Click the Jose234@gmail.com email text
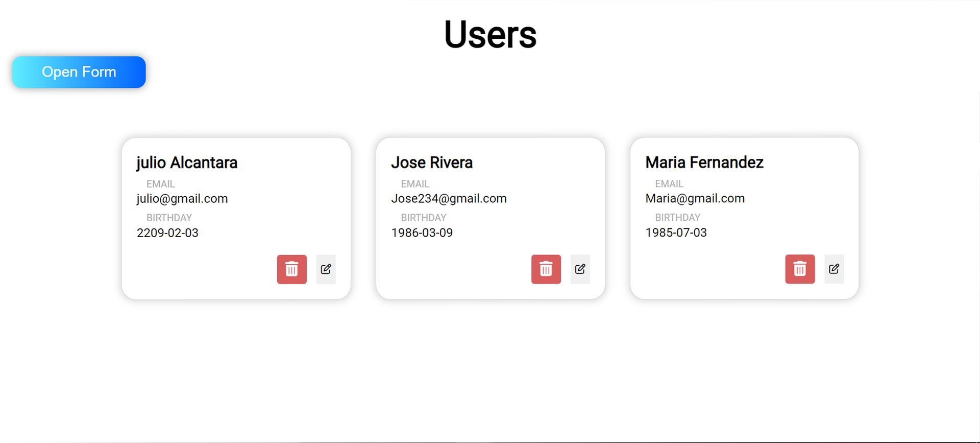Viewport: 980px width, 443px height. click(449, 199)
